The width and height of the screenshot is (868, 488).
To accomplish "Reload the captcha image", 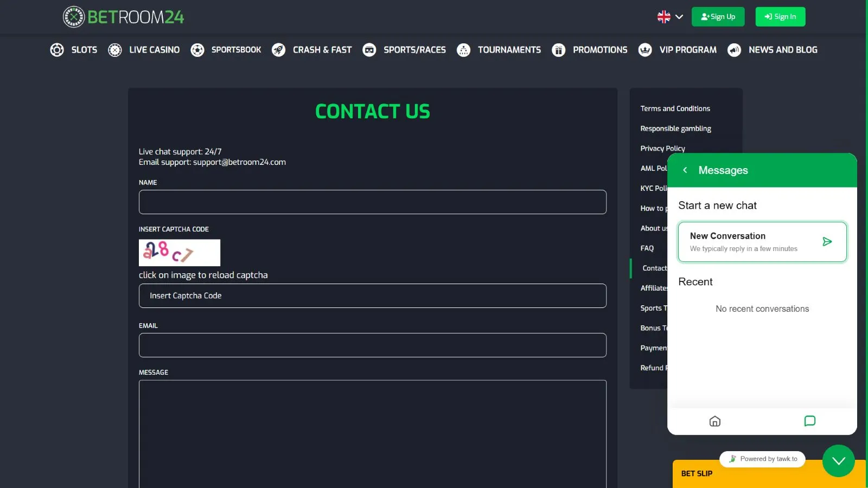I will click(180, 253).
